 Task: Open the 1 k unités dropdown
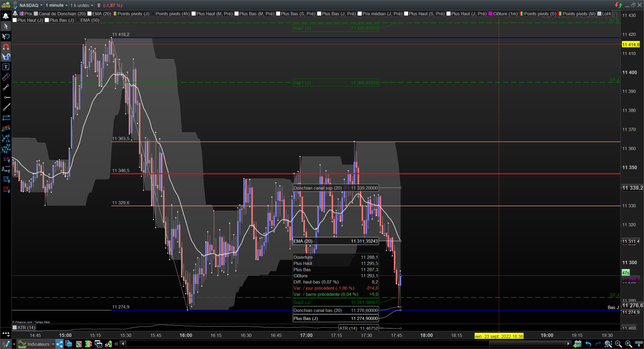(82, 5)
